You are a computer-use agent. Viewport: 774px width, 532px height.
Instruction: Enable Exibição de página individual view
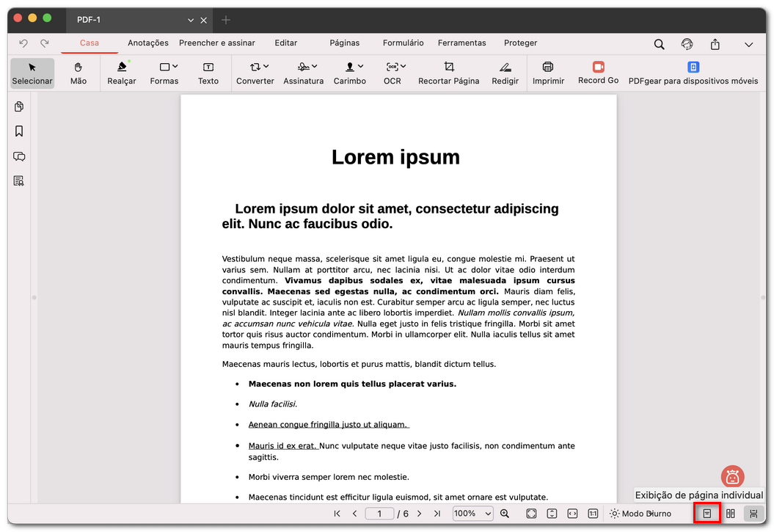(706, 513)
